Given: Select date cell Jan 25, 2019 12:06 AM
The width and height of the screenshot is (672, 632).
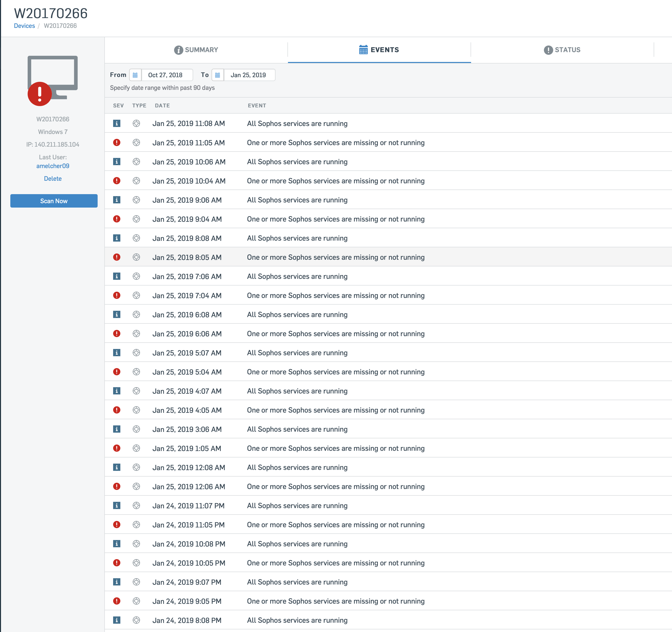Looking at the screenshot, I should 189,486.
